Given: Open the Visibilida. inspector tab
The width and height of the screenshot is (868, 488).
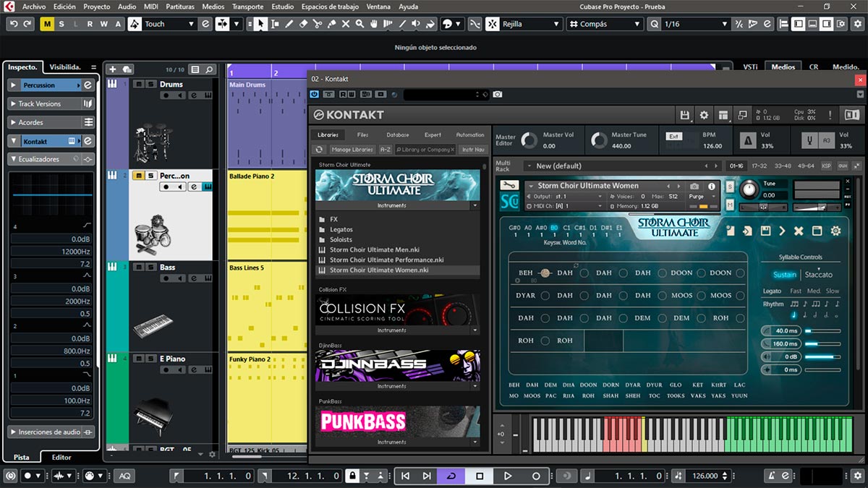Looking at the screenshot, I should point(65,67).
